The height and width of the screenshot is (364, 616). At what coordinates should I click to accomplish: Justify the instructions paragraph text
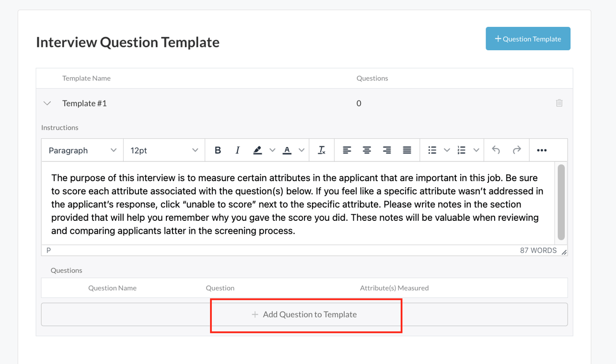(x=407, y=150)
